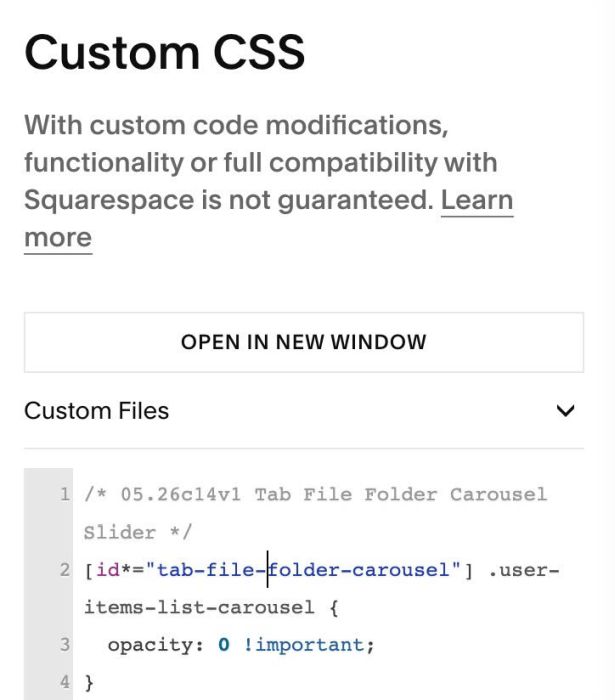Click the !important keyword in code

(x=308, y=645)
